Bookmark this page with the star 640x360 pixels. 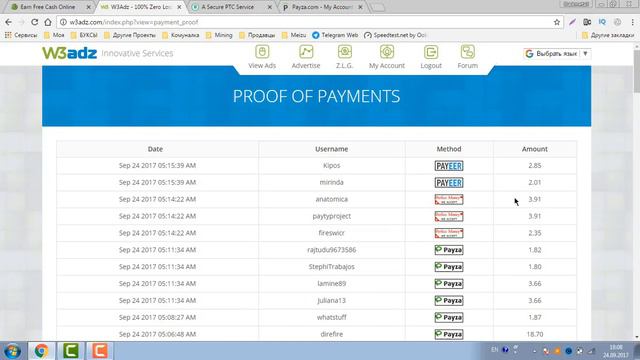click(x=557, y=22)
